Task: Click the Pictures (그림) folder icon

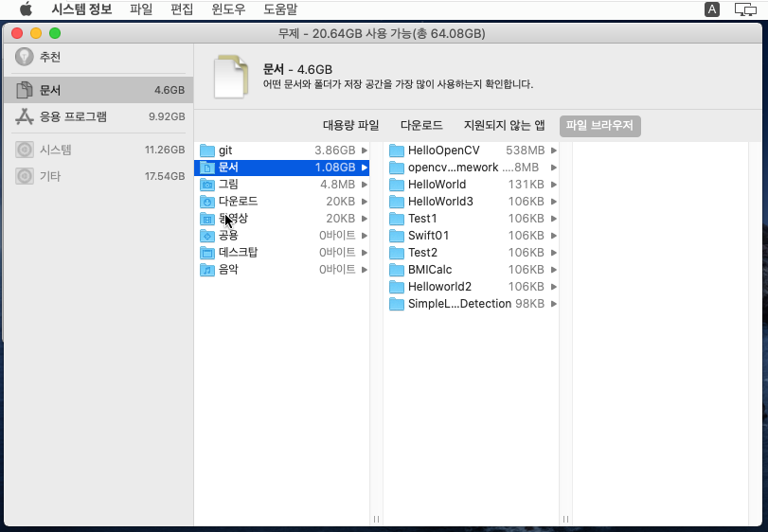Action: click(207, 185)
